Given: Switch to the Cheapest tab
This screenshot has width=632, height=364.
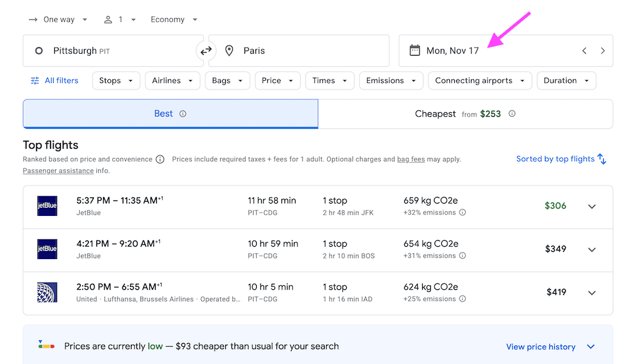Looking at the screenshot, I should click(x=465, y=114).
